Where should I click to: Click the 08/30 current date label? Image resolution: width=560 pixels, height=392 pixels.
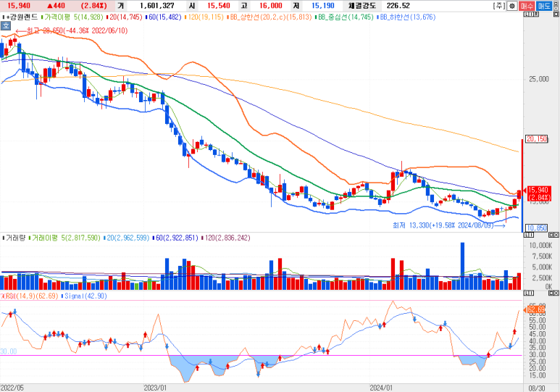(537, 388)
